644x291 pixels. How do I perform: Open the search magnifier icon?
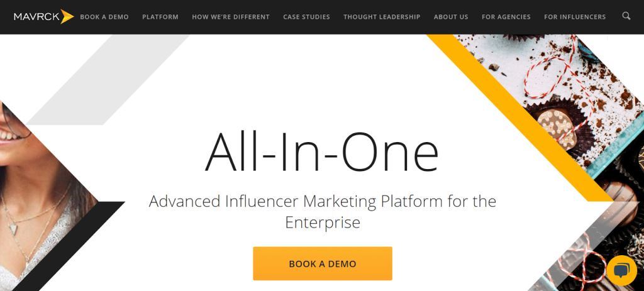pos(626,16)
